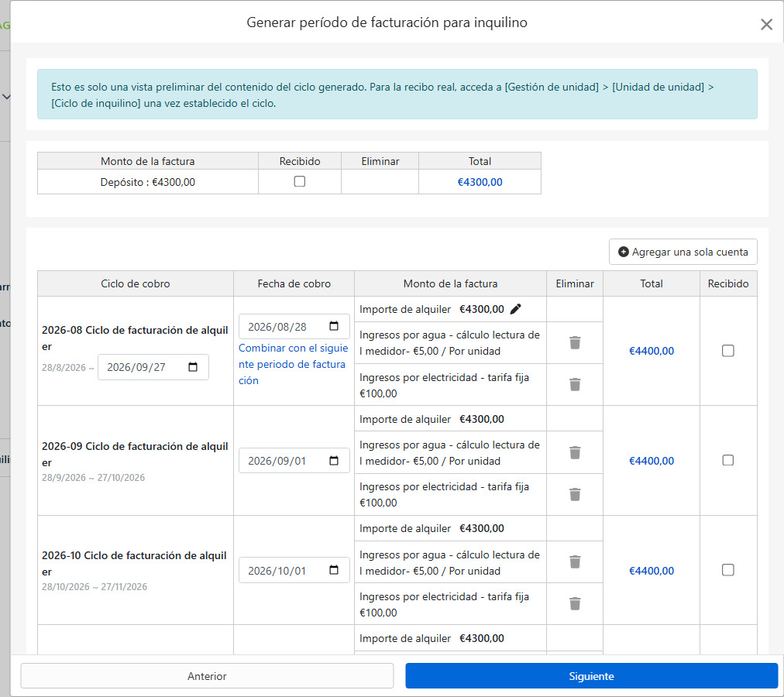The image size is (784, 697).
Task: Go back with Anterior button
Action: [207, 676]
